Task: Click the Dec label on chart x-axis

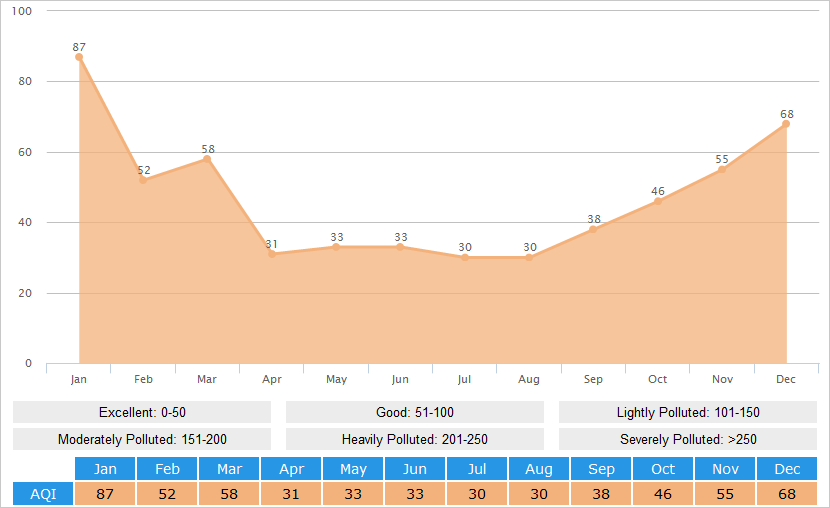Action: click(786, 379)
